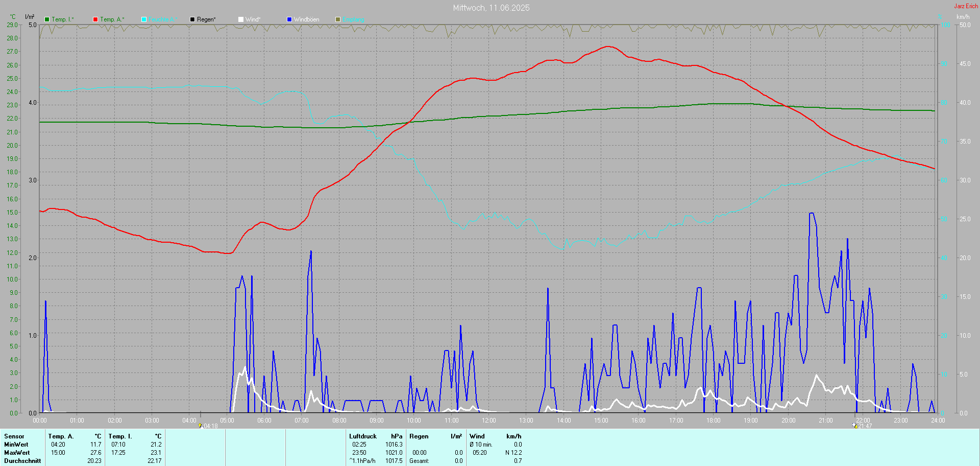Click the Temp. A. column header

[61, 436]
